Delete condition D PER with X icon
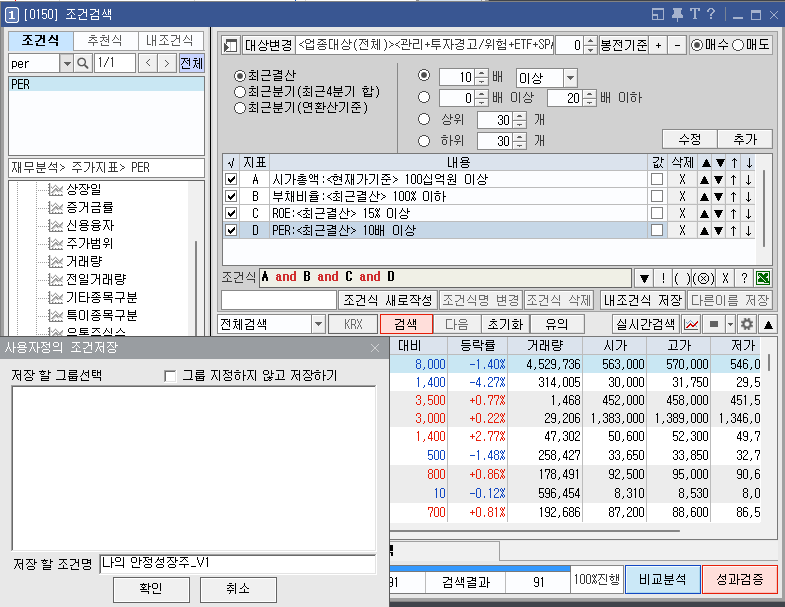785x607 pixels. (x=682, y=230)
